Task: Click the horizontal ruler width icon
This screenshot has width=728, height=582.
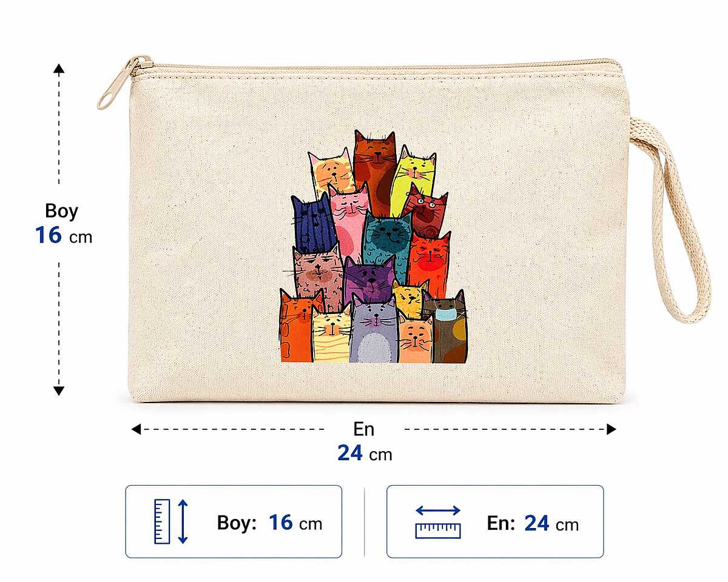Action: point(438,522)
